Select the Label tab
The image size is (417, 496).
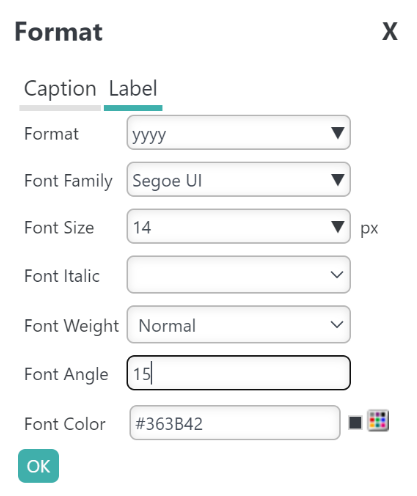(x=133, y=89)
